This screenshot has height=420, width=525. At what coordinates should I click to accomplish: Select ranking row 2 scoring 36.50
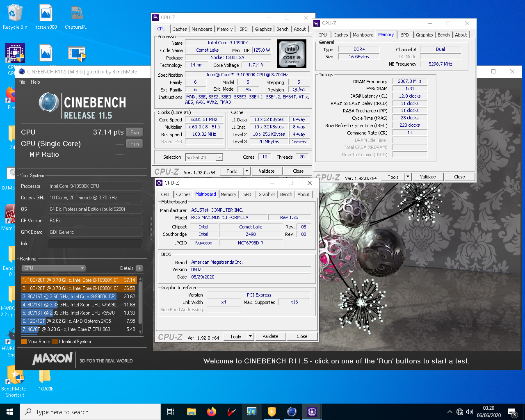[79, 288]
